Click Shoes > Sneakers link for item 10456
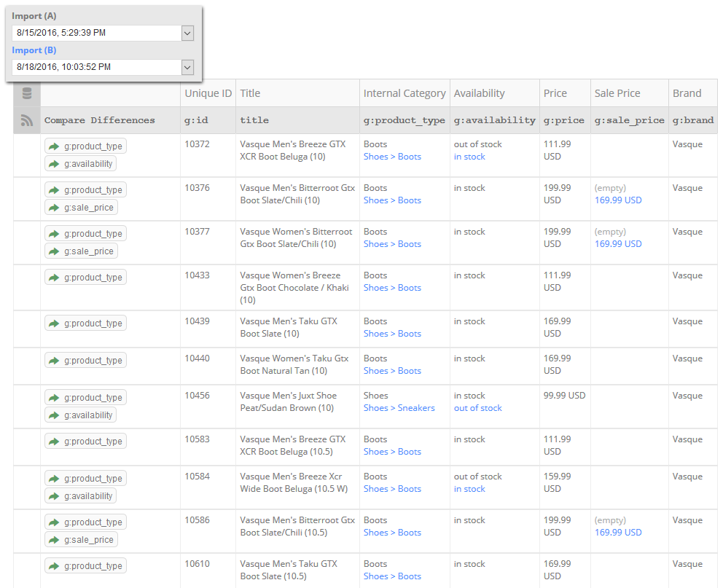Viewport: 723px width, 588px height. (399, 408)
